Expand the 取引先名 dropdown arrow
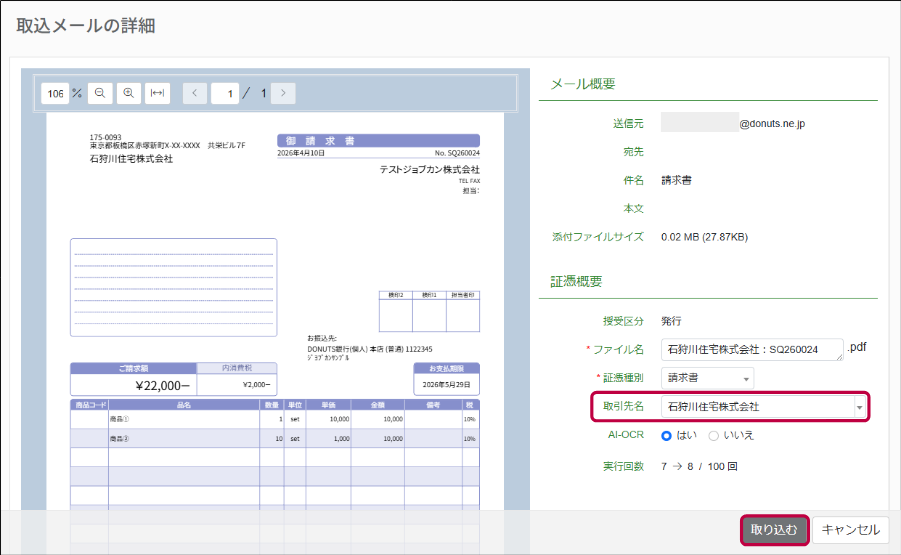This screenshot has height=555, width=901. coord(858,407)
